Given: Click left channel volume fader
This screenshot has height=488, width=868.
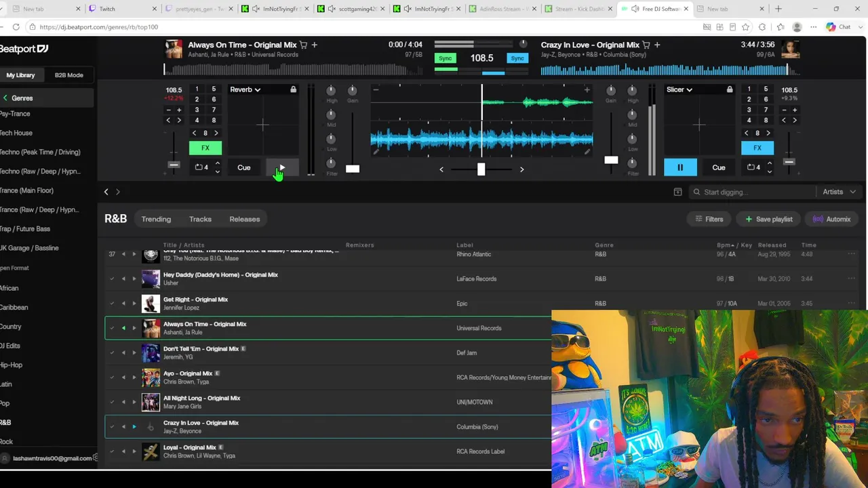Looking at the screenshot, I should click(353, 168).
